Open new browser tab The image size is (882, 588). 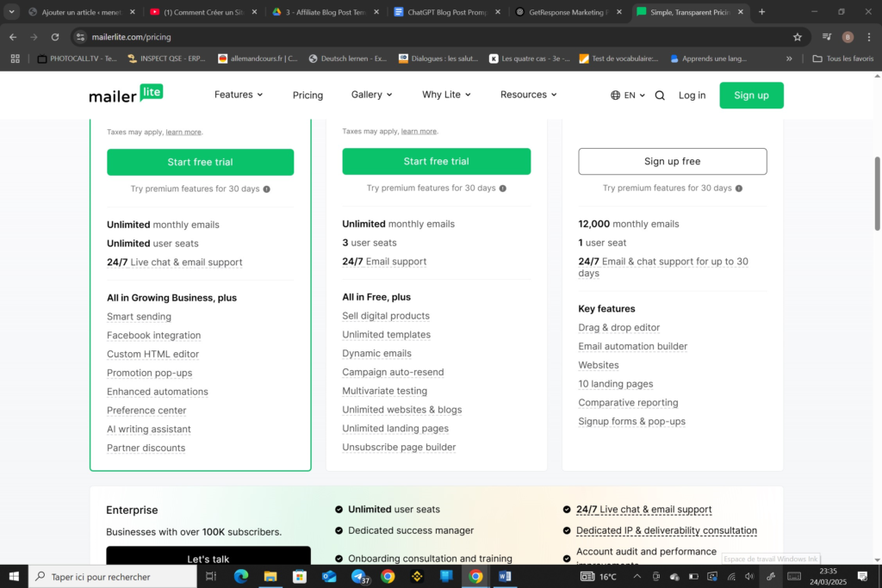click(761, 12)
